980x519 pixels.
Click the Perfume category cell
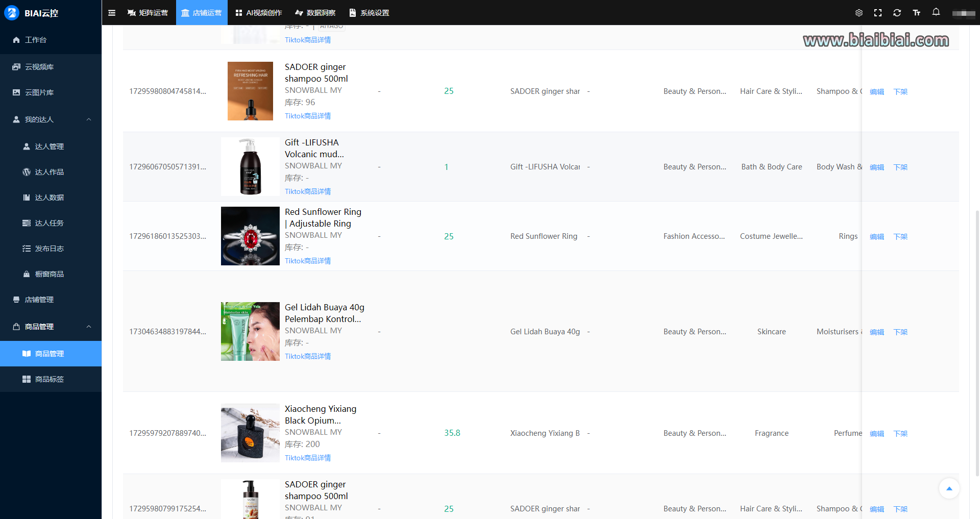coord(848,433)
